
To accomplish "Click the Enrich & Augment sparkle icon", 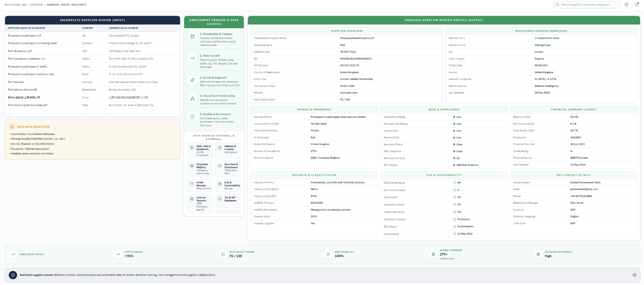I will pyautogui.click(x=193, y=80).
